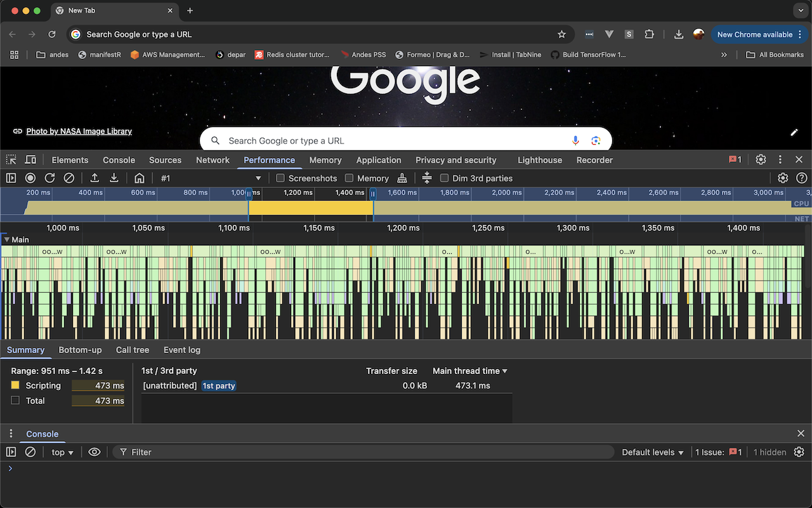Image resolution: width=812 pixels, height=508 pixels.
Task: Open Chrome downloads icon
Action: [x=678, y=34]
